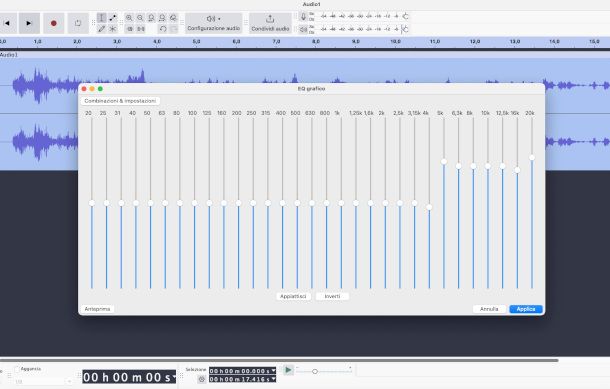Image resolution: width=610 pixels, height=389 pixels.
Task: Click the Audio1 clip name label
Action: (x=9, y=55)
